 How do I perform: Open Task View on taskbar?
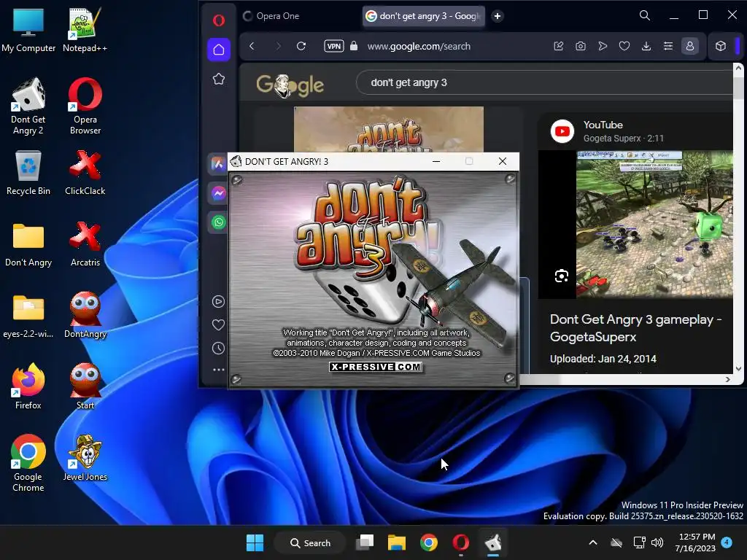tap(365, 542)
